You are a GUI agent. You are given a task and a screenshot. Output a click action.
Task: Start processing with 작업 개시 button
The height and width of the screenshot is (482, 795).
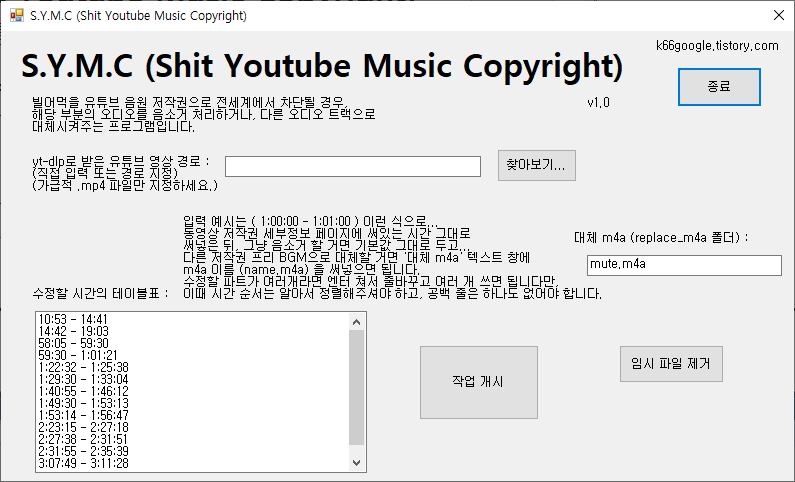click(x=479, y=382)
